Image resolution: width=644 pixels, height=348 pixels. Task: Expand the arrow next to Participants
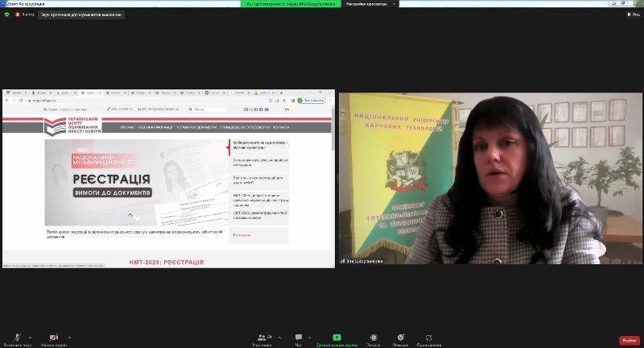click(x=279, y=338)
